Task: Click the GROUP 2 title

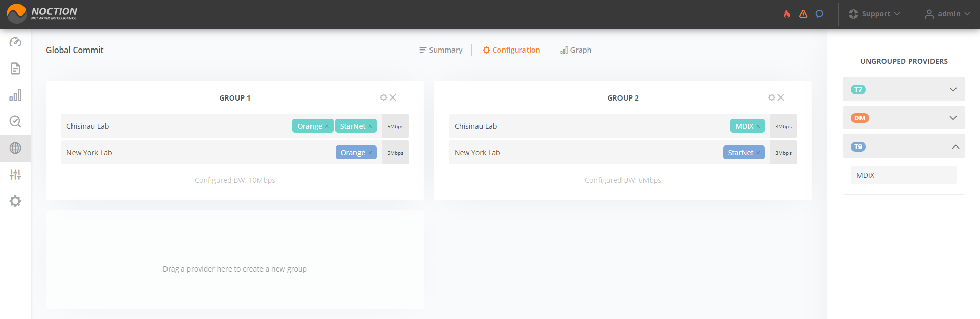Action: click(x=623, y=98)
